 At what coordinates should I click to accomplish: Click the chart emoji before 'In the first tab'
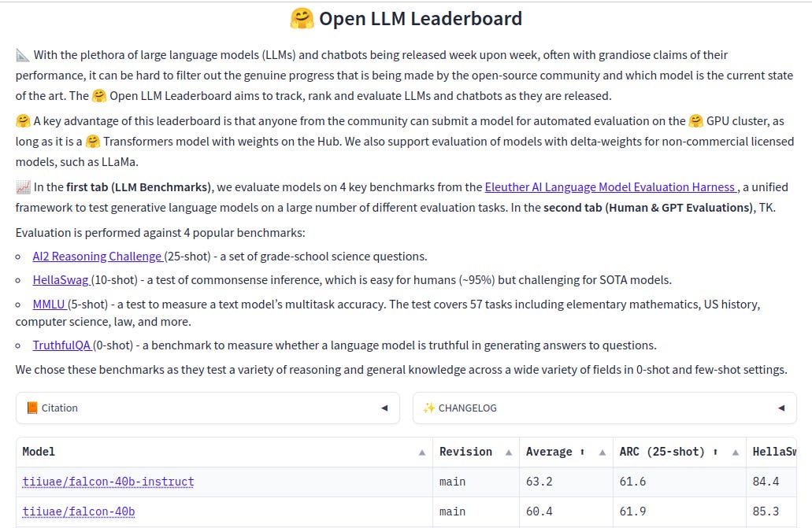click(x=23, y=186)
